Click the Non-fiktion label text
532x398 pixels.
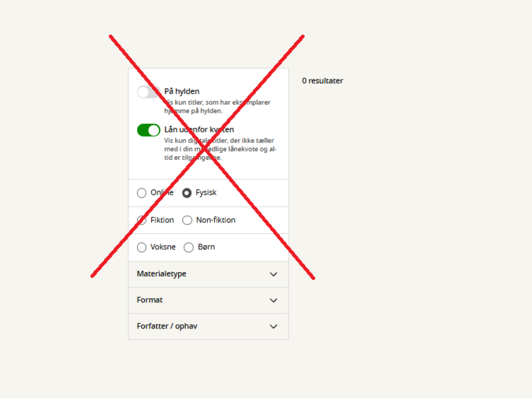(x=216, y=220)
